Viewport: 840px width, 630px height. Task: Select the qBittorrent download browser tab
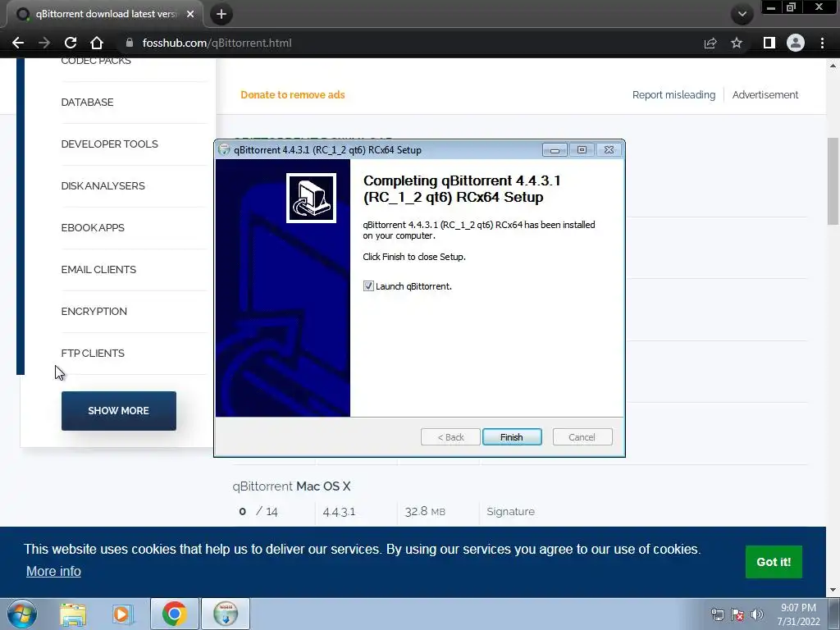click(x=104, y=15)
